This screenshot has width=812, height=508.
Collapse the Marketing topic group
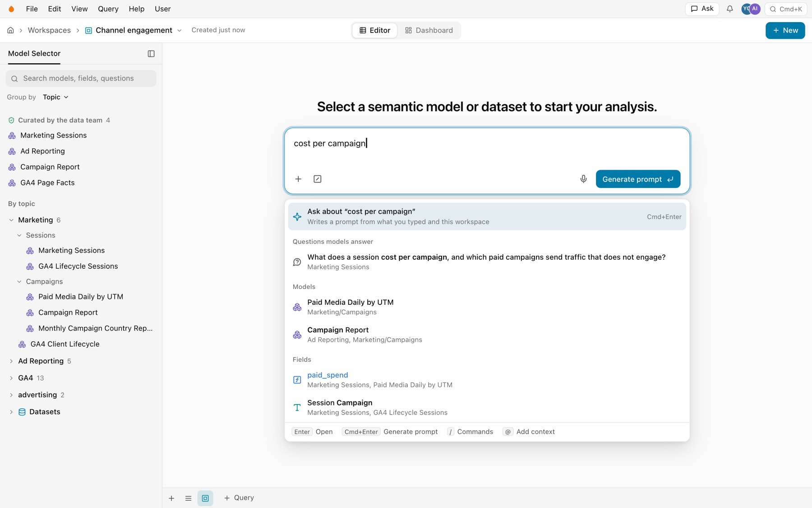(x=11, y=220)
